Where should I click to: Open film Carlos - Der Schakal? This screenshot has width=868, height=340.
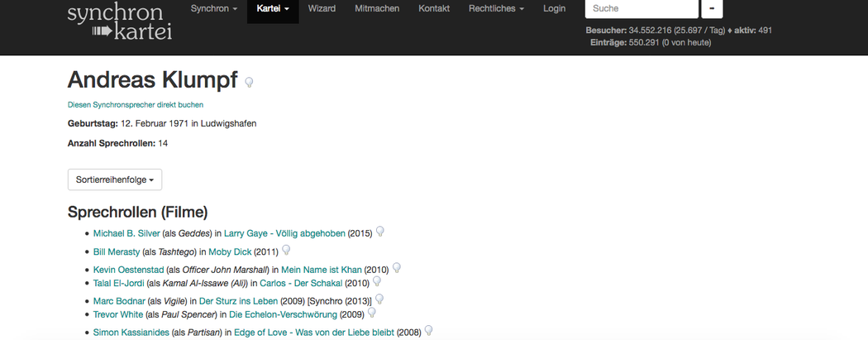click(x=301, y=284)
